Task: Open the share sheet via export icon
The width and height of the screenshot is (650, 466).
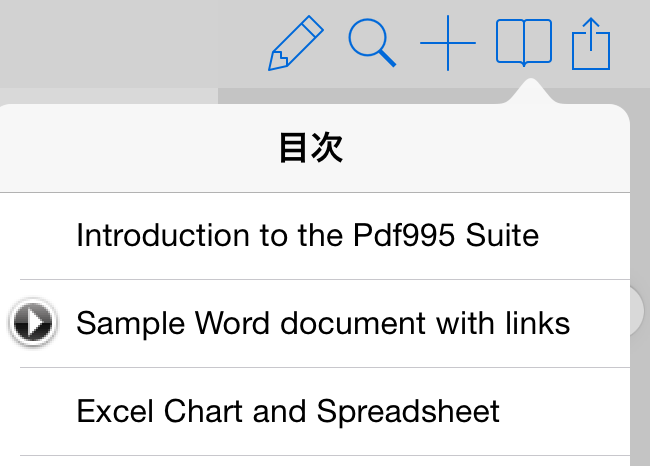Action: pyautogui.click(x=591, y=44)
